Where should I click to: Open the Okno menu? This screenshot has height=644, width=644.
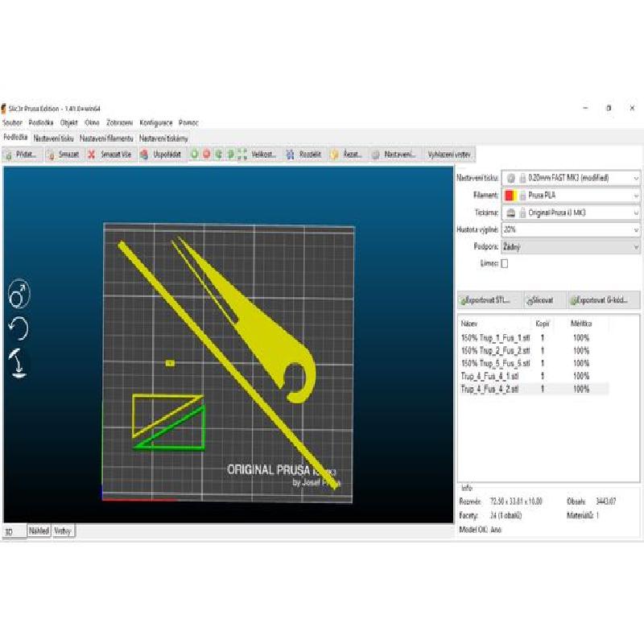pos(92,123)
